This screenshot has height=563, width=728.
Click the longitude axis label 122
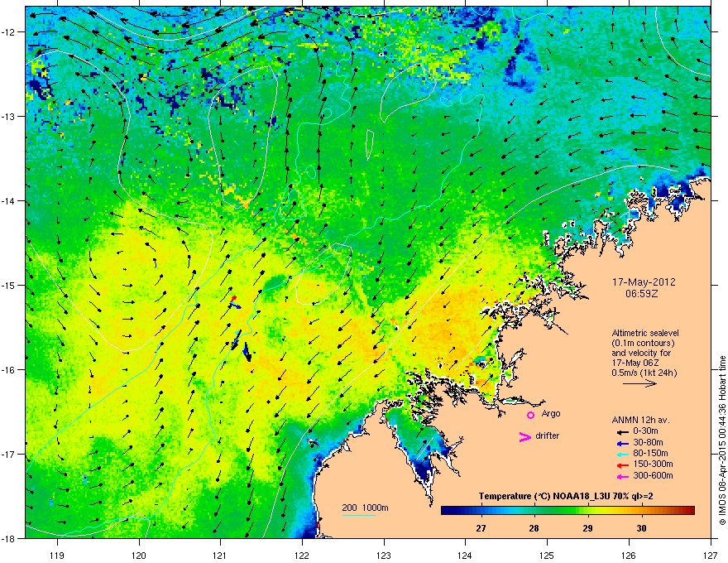(x=302, y=555)
